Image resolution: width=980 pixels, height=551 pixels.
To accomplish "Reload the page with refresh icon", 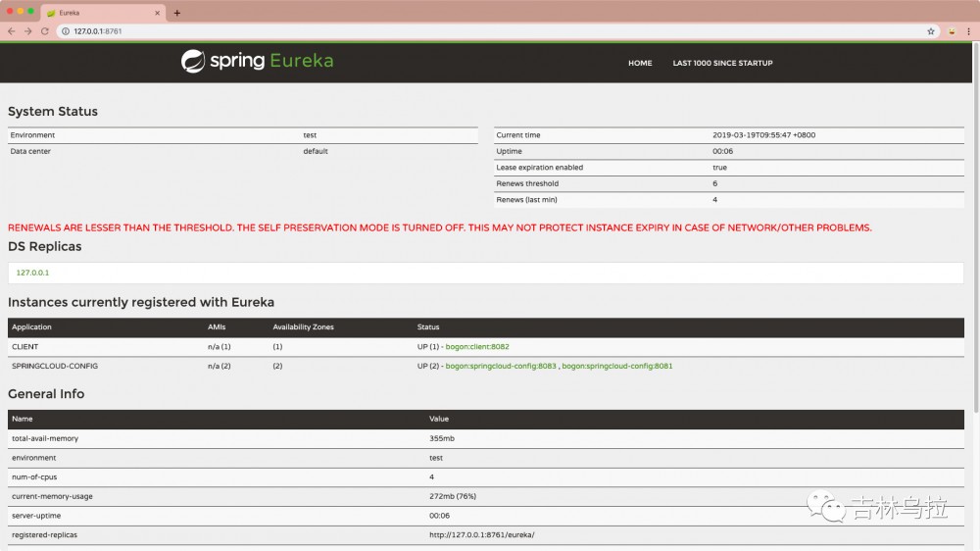I will pyautogui.click(x=45, y=31).
